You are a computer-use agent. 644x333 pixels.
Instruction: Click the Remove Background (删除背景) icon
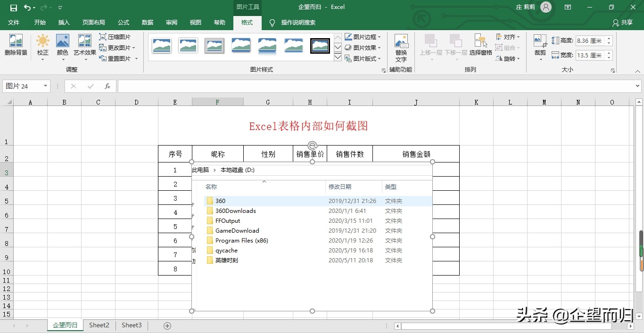pyautogui.click(x=16, y=45)
